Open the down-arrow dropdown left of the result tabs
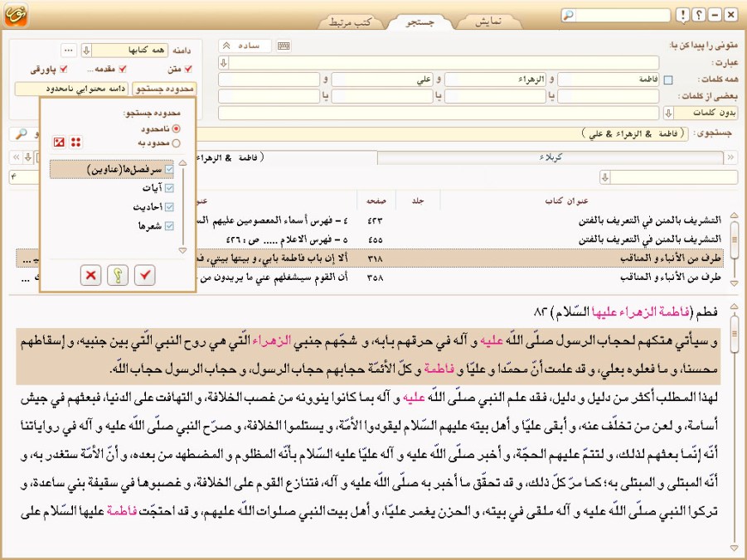This screenshot has height=560, width=747. (x=28, y=157)
